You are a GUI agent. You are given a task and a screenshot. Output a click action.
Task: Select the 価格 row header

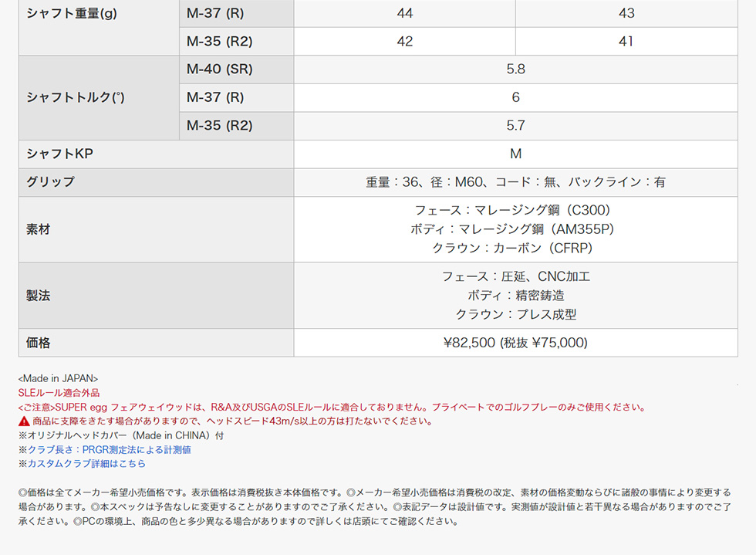coord(39,343)
